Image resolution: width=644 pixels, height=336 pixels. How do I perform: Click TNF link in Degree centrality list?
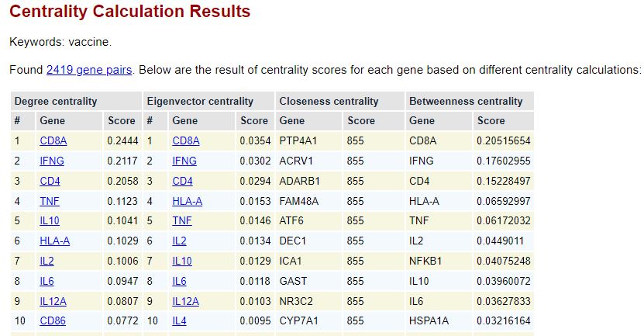click(x=50, y=201)
